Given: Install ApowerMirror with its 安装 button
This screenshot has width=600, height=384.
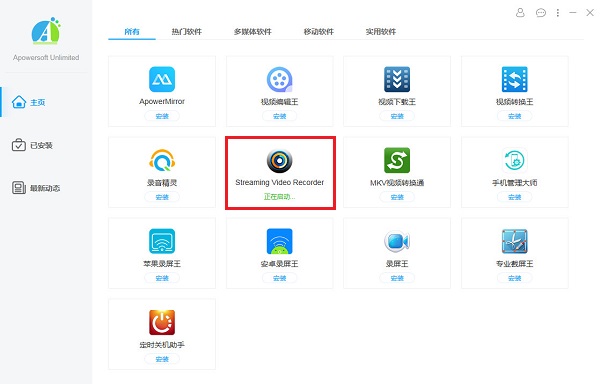Looking at the screenshot, I should (x=162, y=116).
